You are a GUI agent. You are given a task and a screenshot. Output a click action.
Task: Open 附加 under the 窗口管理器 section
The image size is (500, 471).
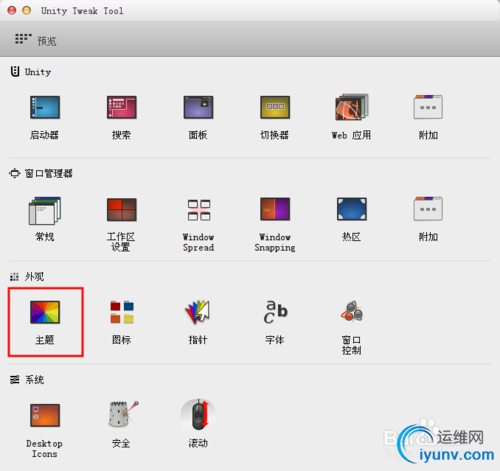click(428, 219)
